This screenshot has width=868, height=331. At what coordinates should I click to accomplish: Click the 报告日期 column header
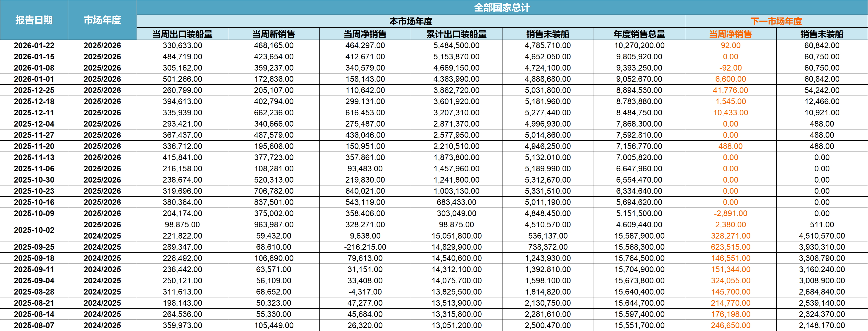tap(34, 20)
